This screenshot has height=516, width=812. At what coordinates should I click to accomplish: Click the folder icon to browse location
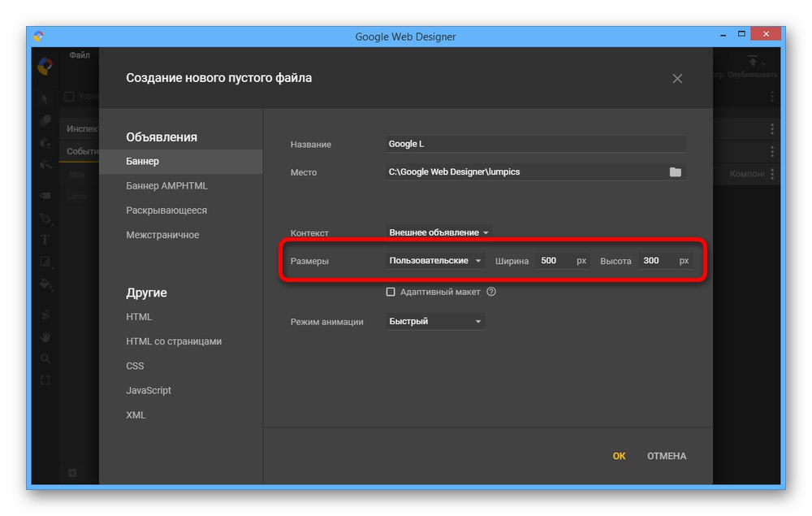point(675,172)
